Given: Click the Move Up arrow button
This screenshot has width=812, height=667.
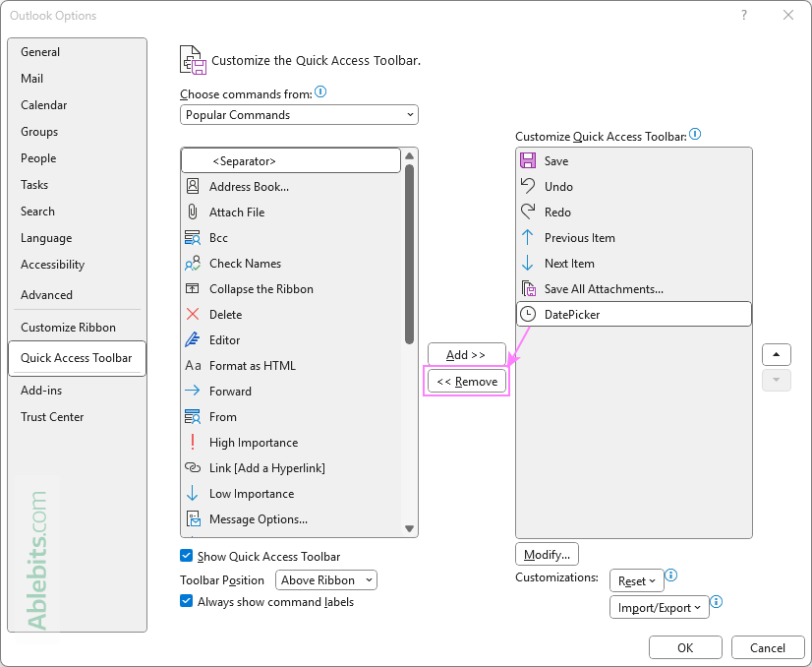Looking at the screenshot, I should [777, 354].
